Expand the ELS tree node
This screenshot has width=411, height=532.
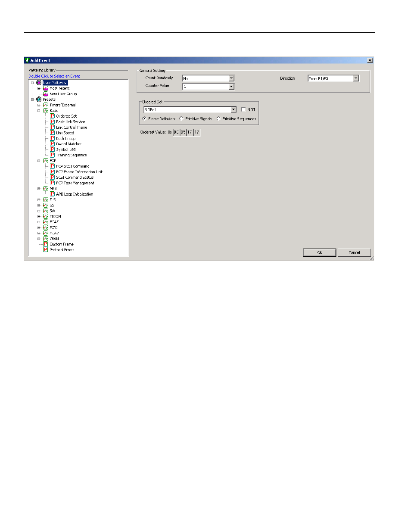(x=39, y=200)
